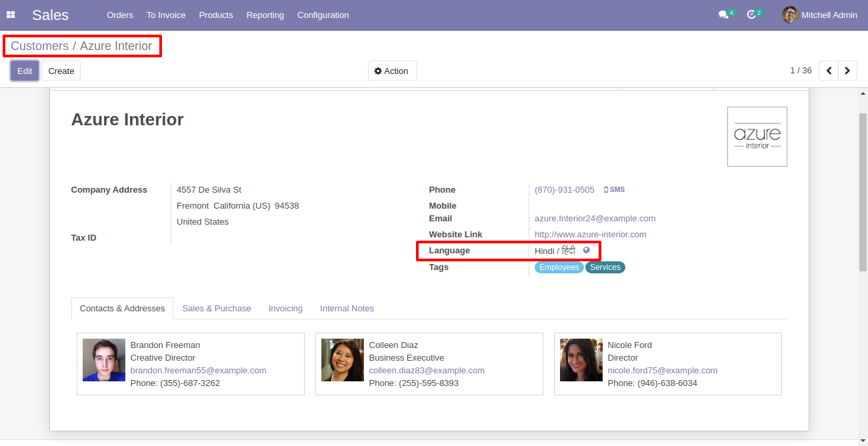The image size is (868, 446).
Task: Open website link www.azure-interior.com
Action: tap(591, 235)
